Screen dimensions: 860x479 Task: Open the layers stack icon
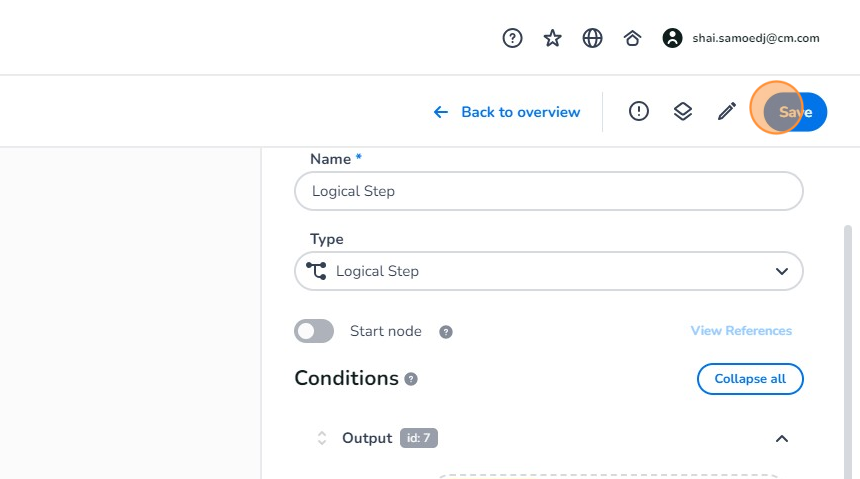point(683,112)
